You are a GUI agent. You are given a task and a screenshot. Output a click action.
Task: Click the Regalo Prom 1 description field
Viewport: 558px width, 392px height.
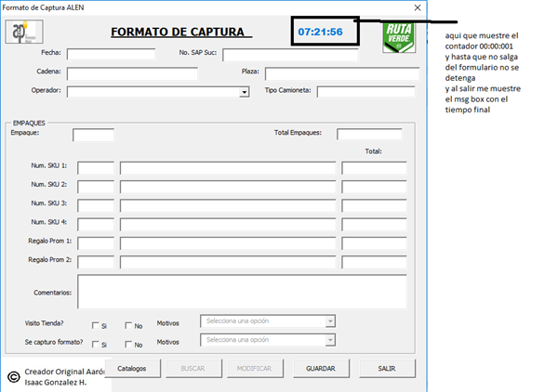click(x=228, y=243)
